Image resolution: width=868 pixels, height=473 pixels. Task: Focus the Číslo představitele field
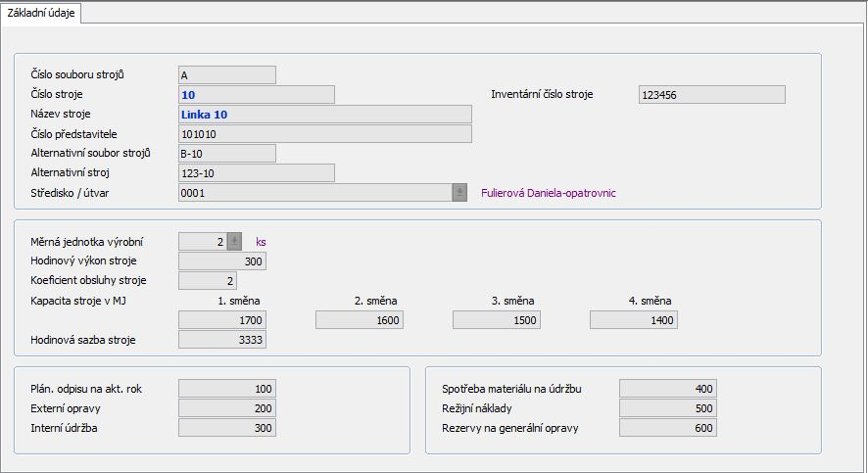(x=324, y=134)
